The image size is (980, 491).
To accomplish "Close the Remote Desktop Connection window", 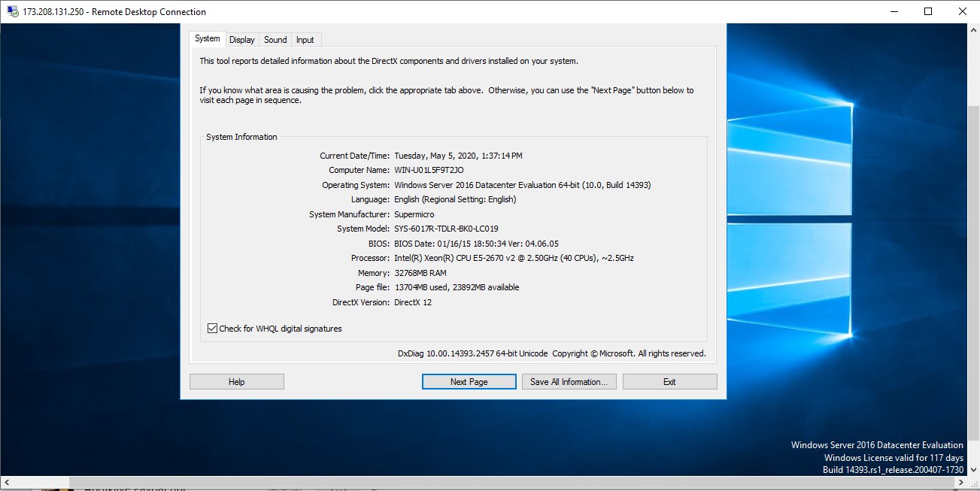I will [963, 11].
